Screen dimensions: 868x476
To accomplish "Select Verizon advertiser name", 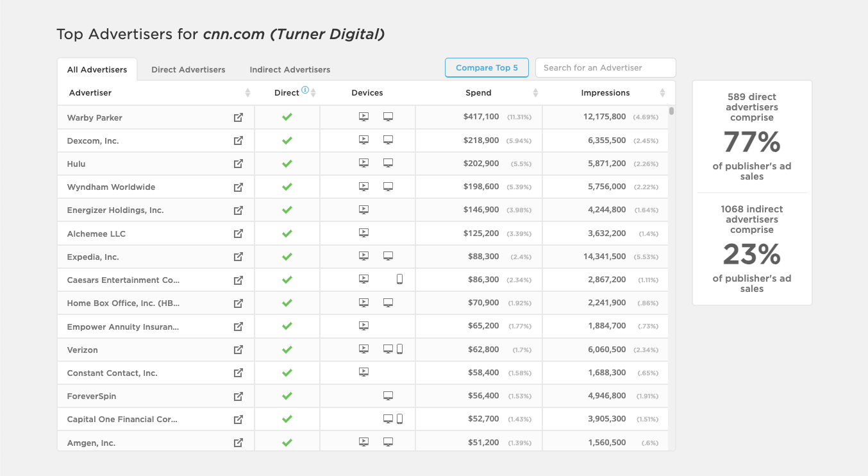I will (x=83, y=350).
